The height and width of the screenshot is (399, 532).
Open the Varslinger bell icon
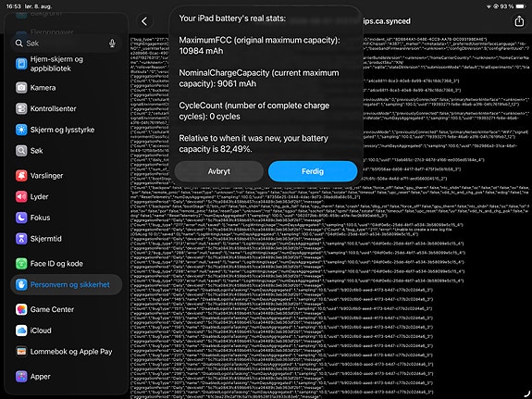(21, 176)
